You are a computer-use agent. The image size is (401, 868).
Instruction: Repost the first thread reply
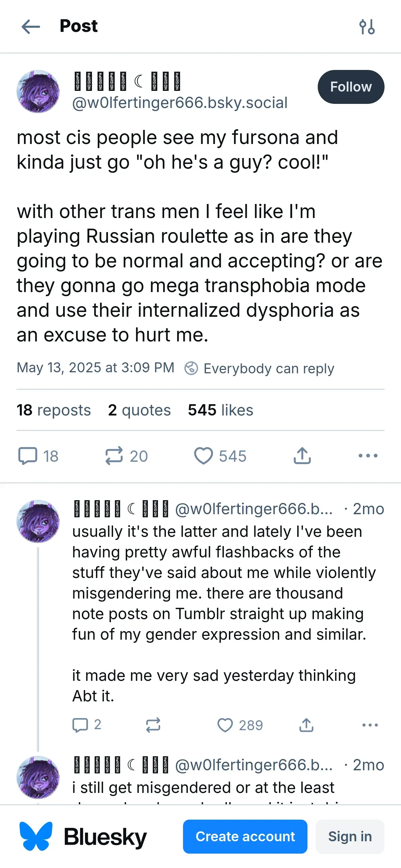pyautogui.click(x=153, y=725)
